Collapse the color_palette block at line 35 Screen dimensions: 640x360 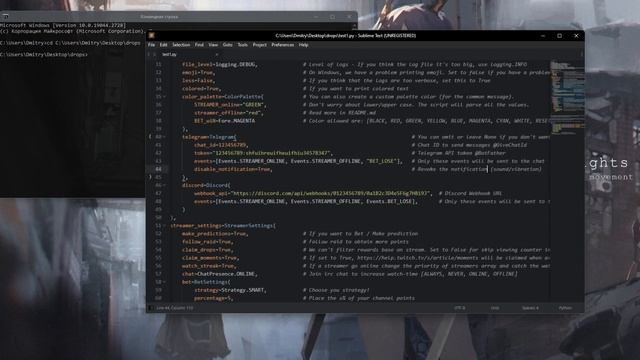tap(164, 97)
